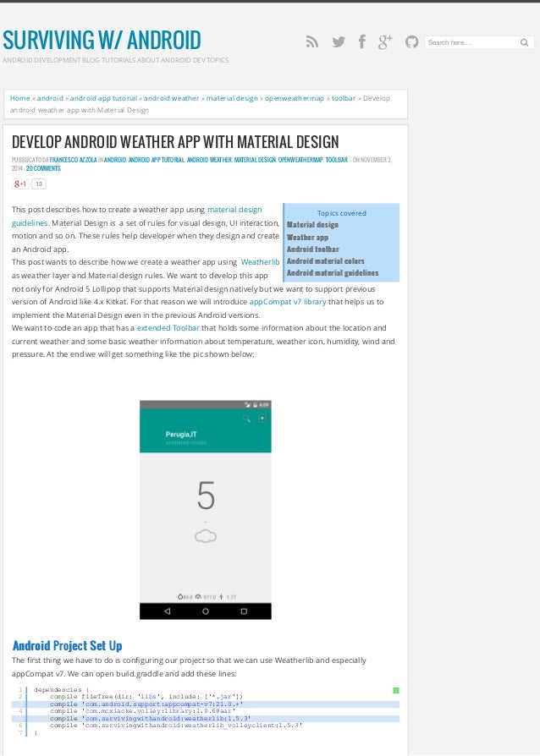
Task: Click the search magnifier icon
Action: pyautogui.click(x=524, y=42)
